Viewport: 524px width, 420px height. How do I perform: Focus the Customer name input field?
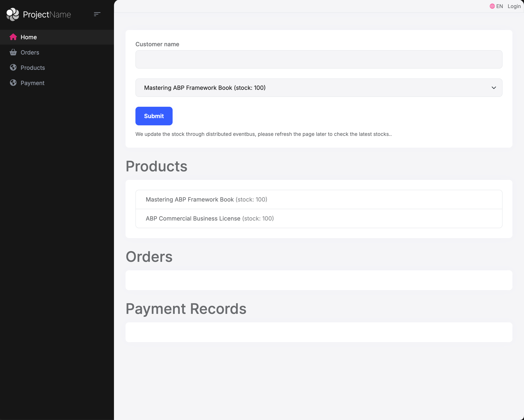(x=318, y=59)
